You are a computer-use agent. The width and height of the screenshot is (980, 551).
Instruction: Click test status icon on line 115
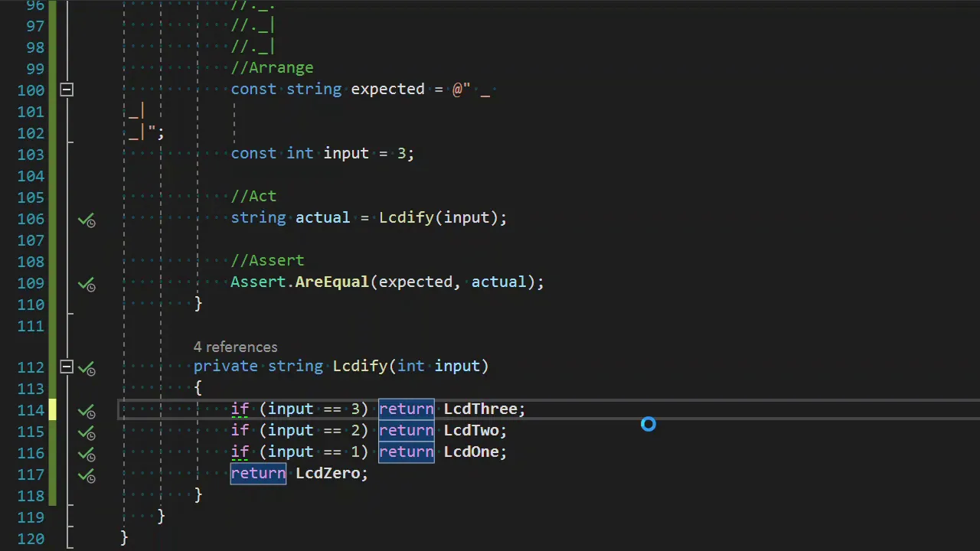click(87, 432)
